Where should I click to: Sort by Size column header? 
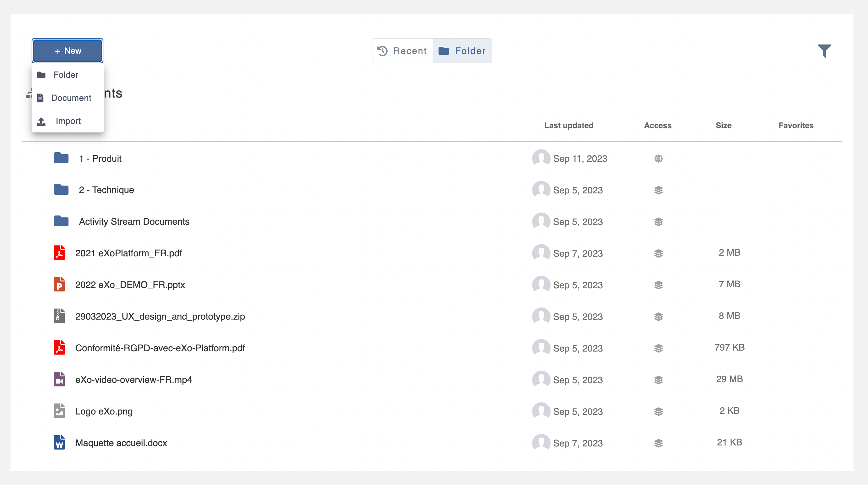723,126
